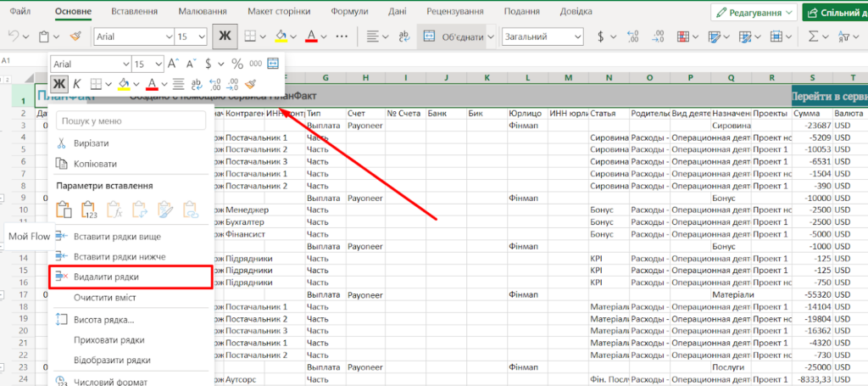
Task: Click the Sort and Filter icon
Action: tap(844, 36)
